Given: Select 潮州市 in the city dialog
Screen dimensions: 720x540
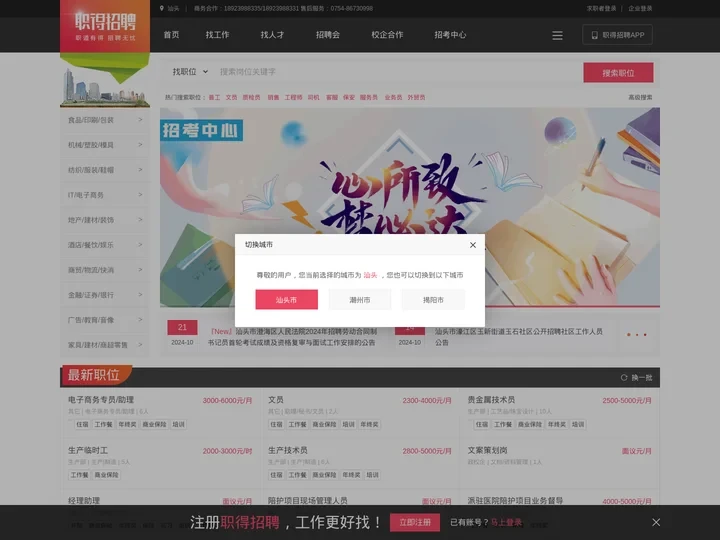Looking at the screenshot, I should [x=360, y=299].
